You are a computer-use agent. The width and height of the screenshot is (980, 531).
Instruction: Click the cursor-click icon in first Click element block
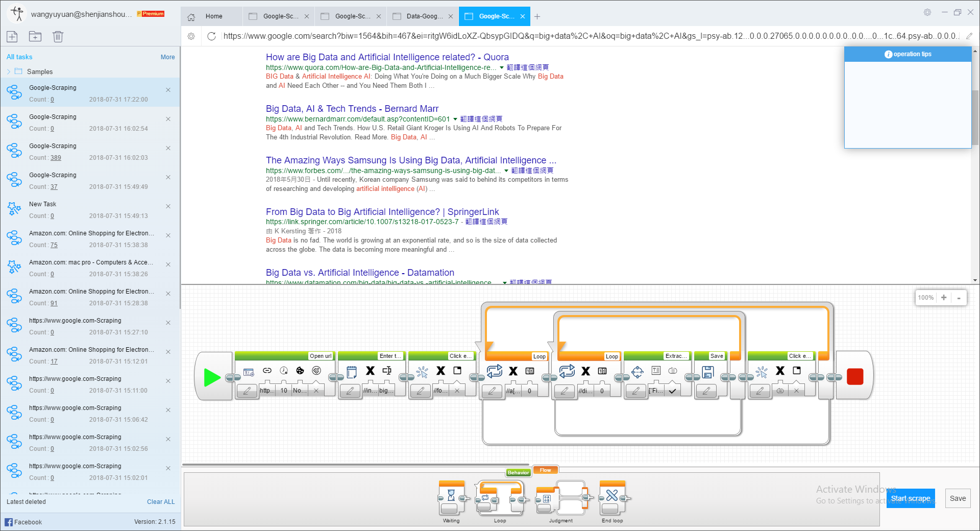tap(422, 372)
